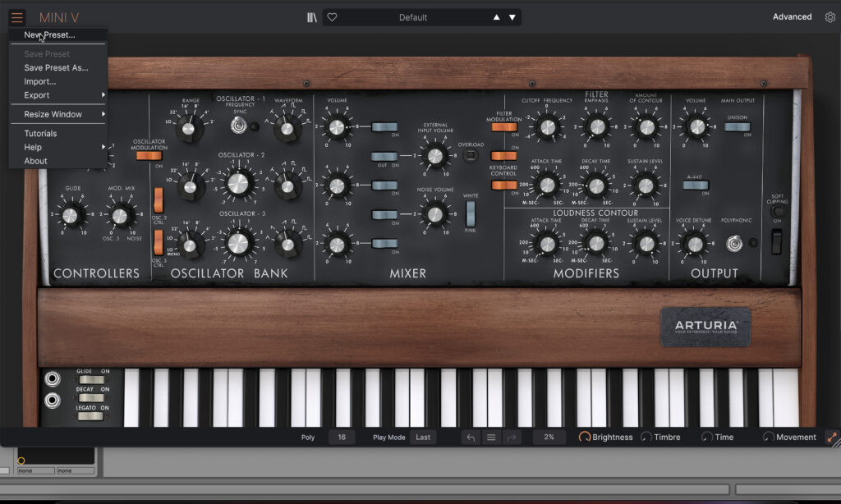
Task: Click the Amount of Contour knob
Action: coord(647,127)
